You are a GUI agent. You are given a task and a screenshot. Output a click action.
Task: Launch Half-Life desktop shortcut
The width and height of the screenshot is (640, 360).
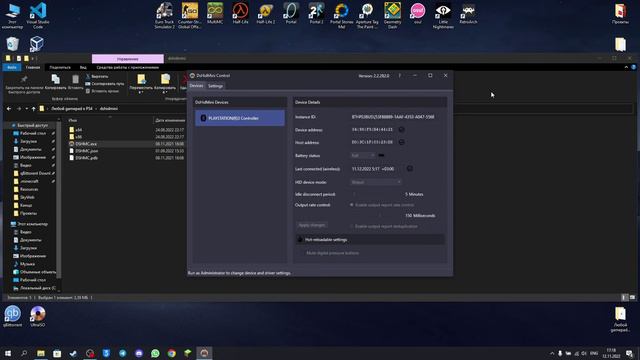240,13
